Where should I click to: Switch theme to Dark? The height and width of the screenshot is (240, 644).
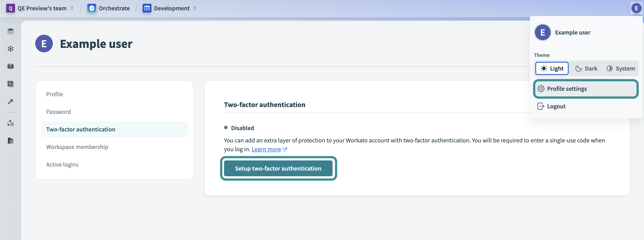point(586,68)
